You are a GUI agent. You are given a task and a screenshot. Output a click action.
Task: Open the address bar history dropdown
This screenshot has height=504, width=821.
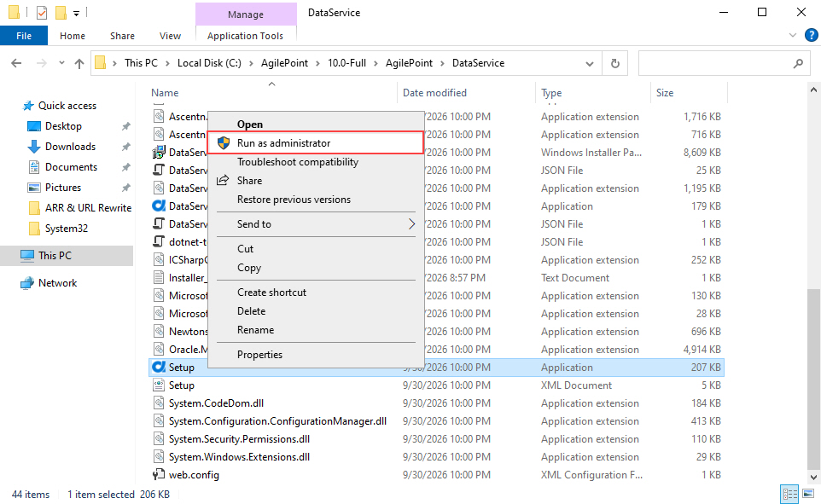590,63
